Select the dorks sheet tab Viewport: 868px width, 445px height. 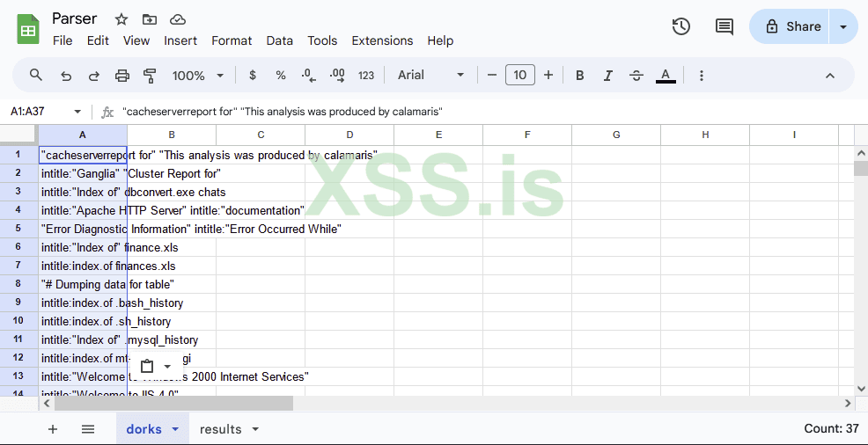click(143, 429)
